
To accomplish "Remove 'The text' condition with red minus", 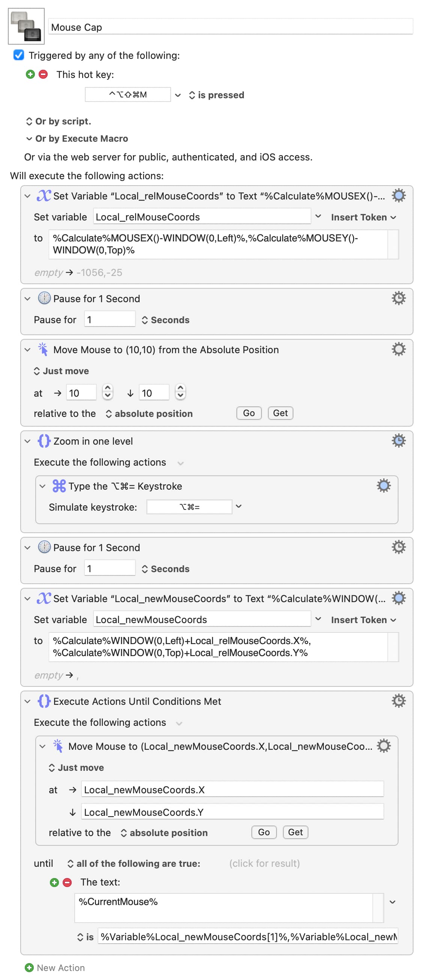I will tap(68, 882).
